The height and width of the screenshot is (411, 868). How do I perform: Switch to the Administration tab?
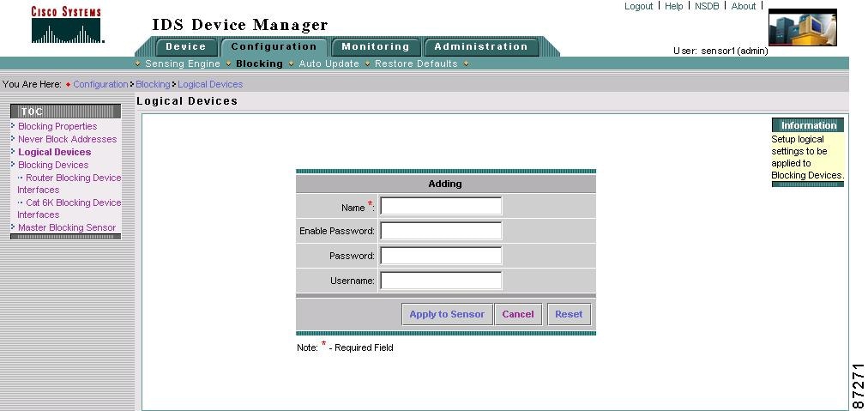[x=481, y=47]
